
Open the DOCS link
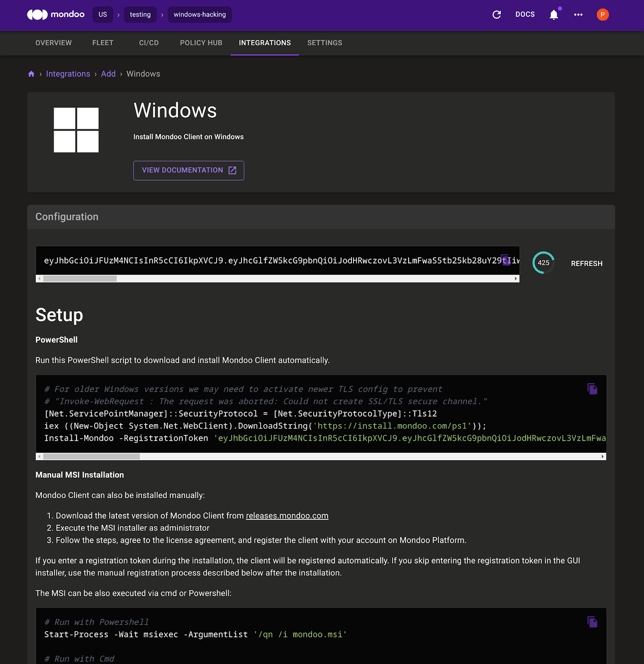click(x=525, y=15)
